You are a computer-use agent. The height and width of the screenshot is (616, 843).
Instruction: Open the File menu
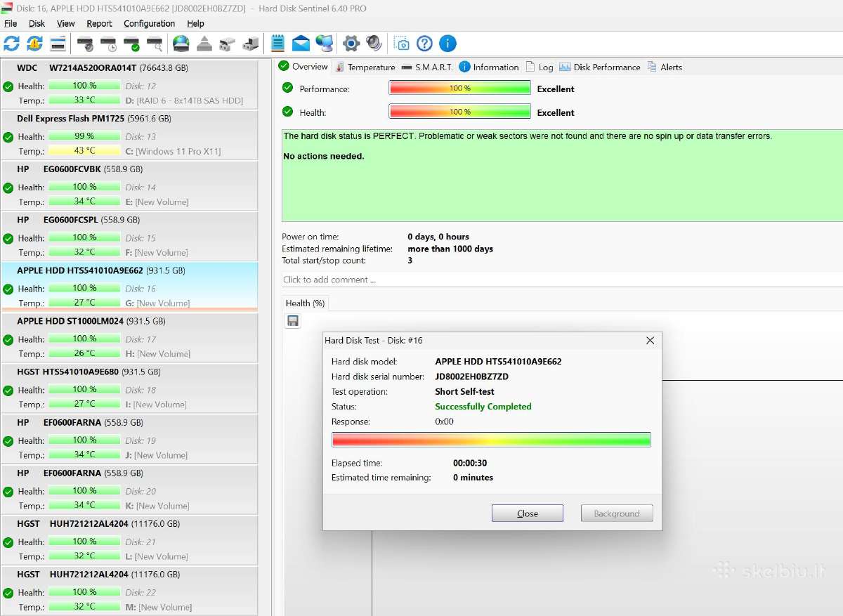coord(11,23)
